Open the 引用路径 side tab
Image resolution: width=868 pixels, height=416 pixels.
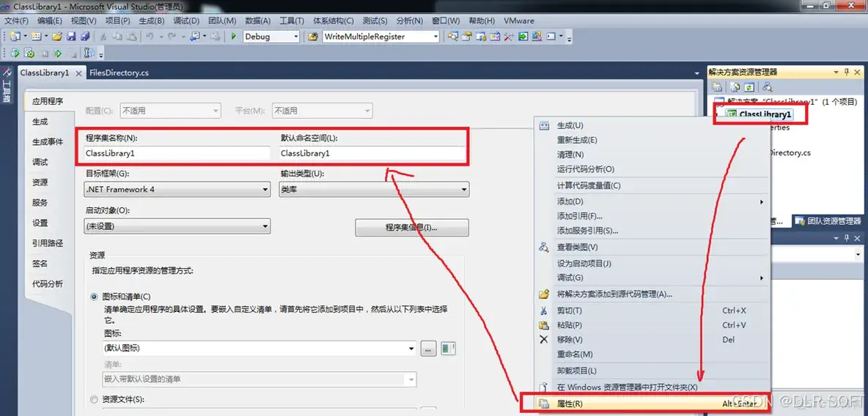[48, 243]
